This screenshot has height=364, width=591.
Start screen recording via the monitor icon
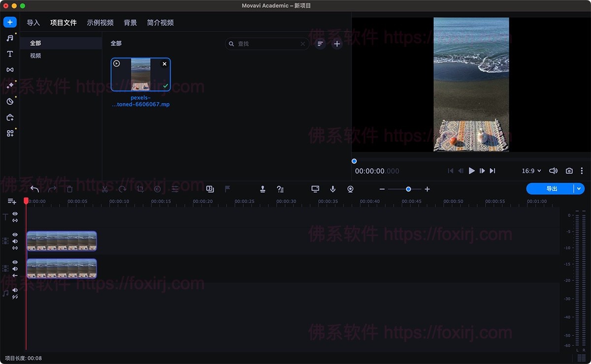[x=315, y=188]
